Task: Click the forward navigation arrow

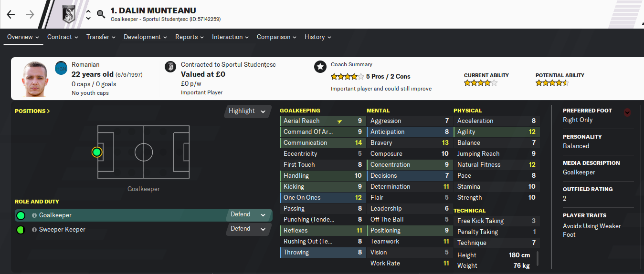Action: (30, 14)
